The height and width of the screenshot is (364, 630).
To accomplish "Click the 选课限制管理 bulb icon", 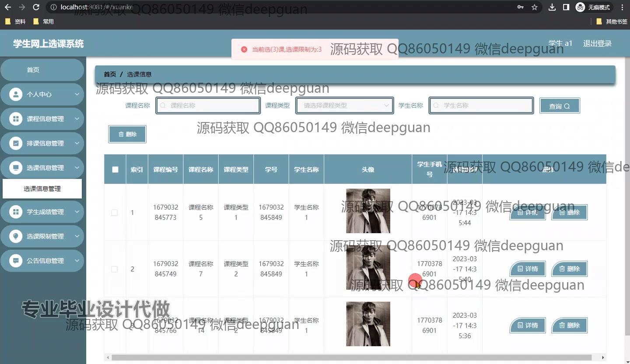I will coord(16,236).
